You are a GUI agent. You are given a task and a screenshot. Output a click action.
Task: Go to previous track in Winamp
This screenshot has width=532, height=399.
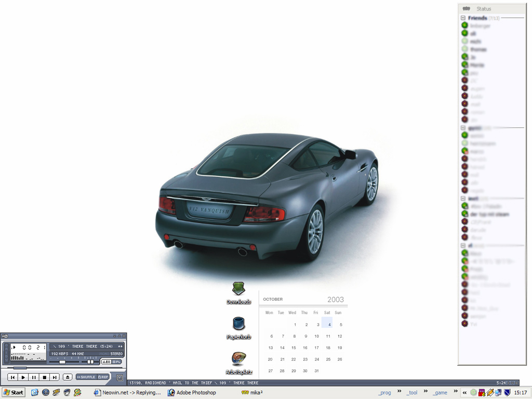point(12,377)
